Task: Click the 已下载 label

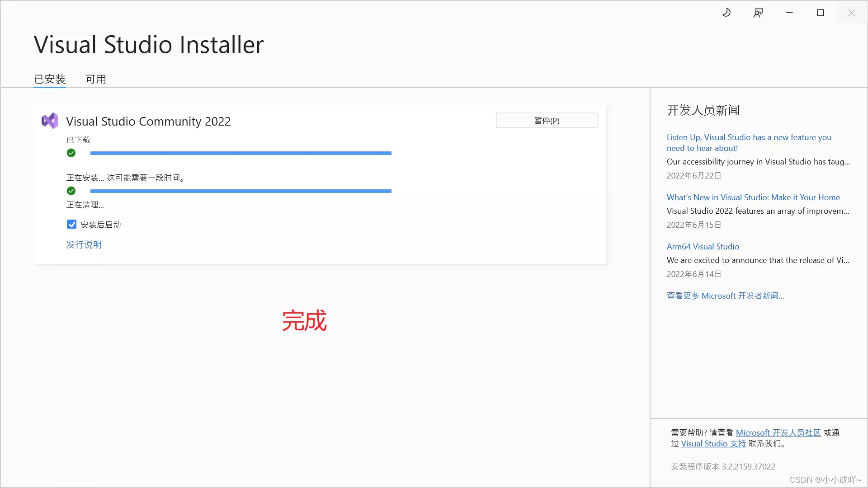Action: (78, 140)
